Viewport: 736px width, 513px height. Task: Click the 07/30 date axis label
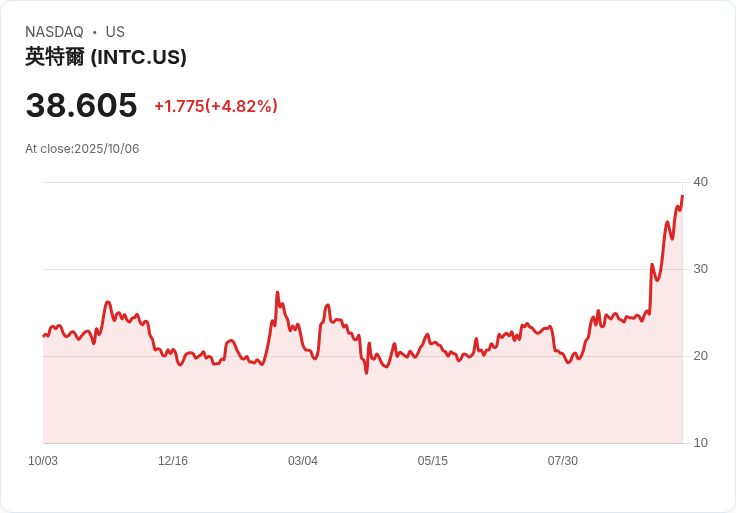click(562, 461)
